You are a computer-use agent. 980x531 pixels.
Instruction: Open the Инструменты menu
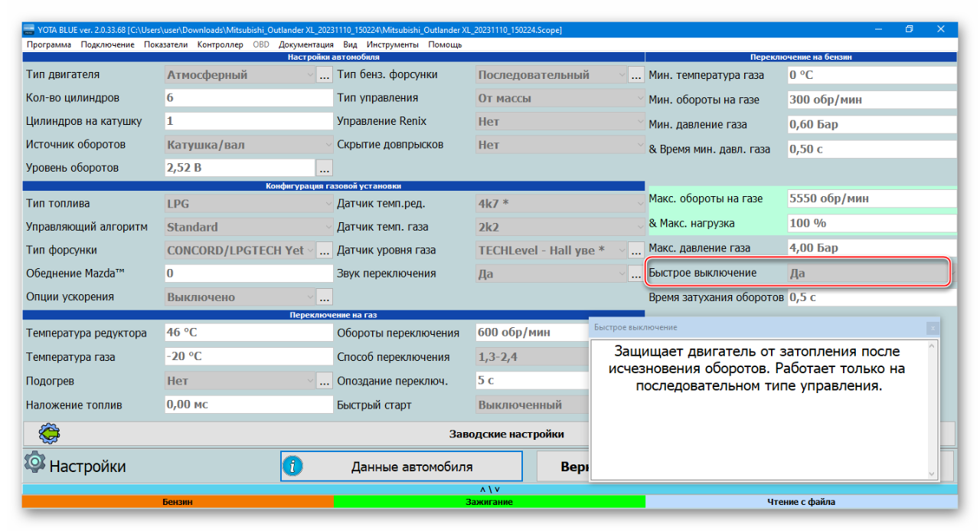click(392, 44)
